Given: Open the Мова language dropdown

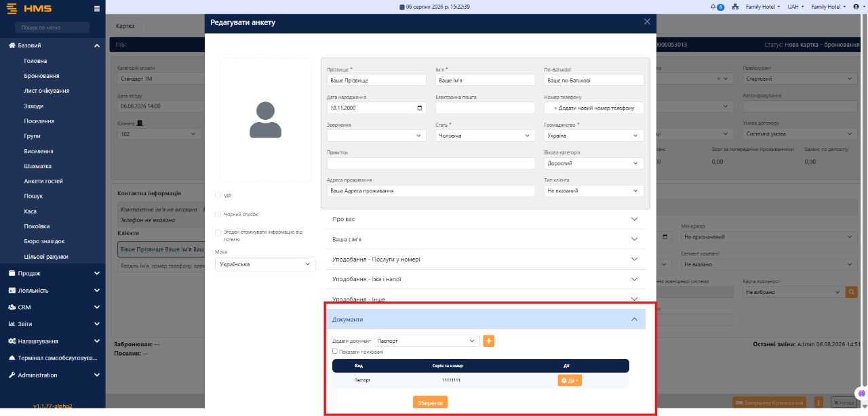Looking at the screenshot, I should tap(265, 264).
